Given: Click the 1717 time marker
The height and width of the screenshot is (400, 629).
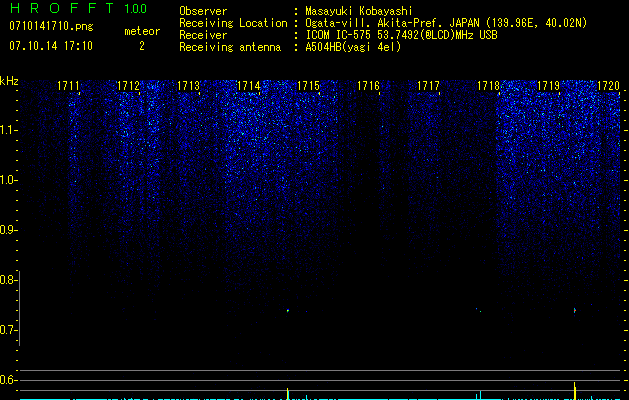Looking at the screenshot, I should pyautogui.click(x=428, y=86).
